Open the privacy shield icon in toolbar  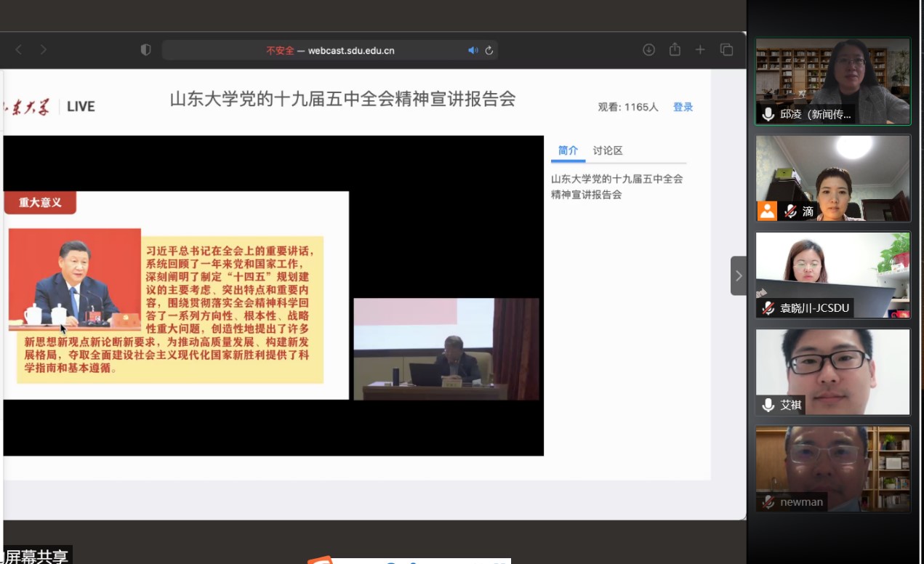(145, 50)
